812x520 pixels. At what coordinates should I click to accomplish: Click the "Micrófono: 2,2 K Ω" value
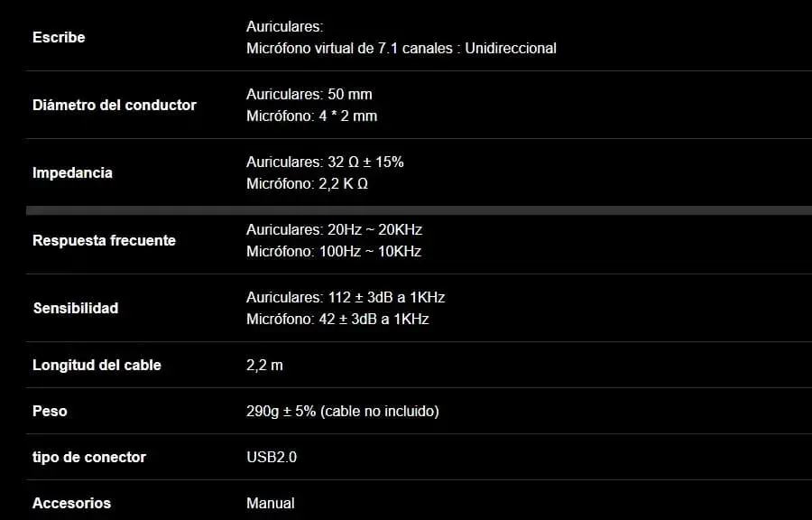point(307,183)
